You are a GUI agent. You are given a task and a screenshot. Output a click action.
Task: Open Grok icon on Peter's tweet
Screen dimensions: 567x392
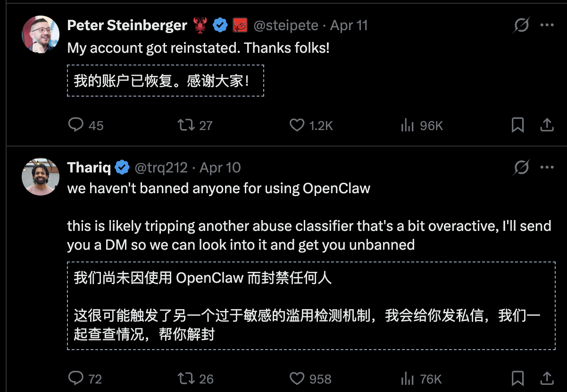coord(521,25)
